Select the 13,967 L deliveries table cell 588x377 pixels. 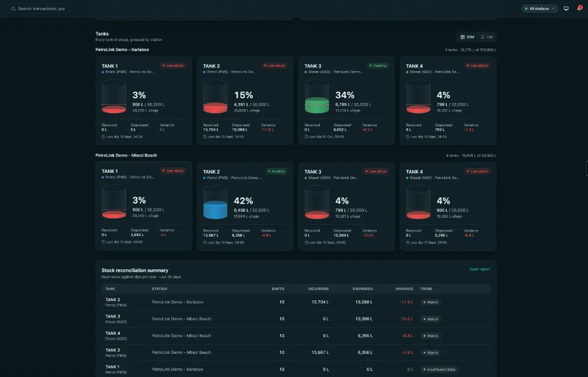click(320, 352)
